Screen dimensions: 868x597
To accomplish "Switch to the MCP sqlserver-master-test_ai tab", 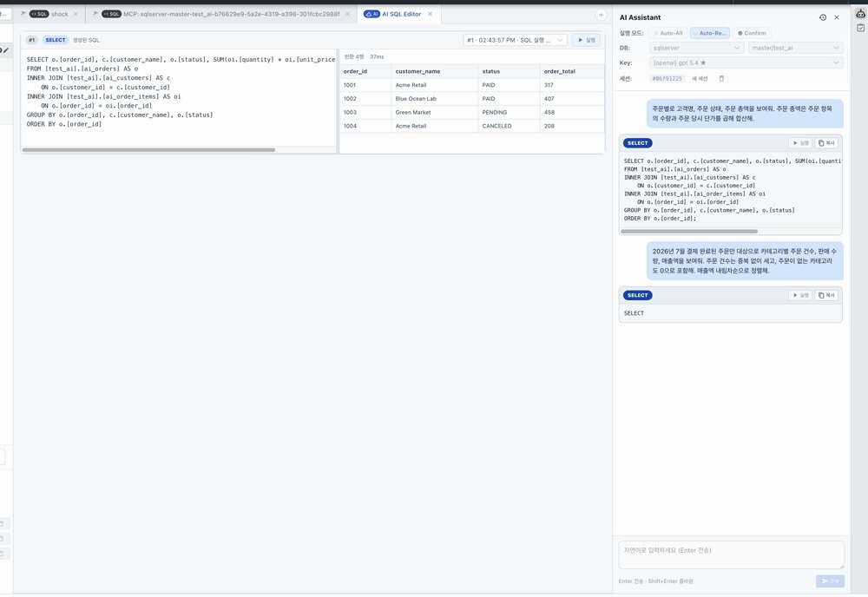I will point(221,14).
